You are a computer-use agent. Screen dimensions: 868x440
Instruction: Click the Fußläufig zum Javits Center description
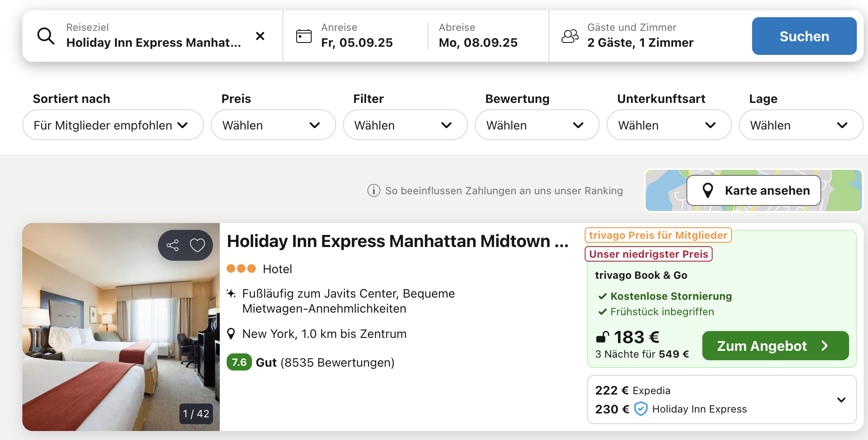(348, 301)
